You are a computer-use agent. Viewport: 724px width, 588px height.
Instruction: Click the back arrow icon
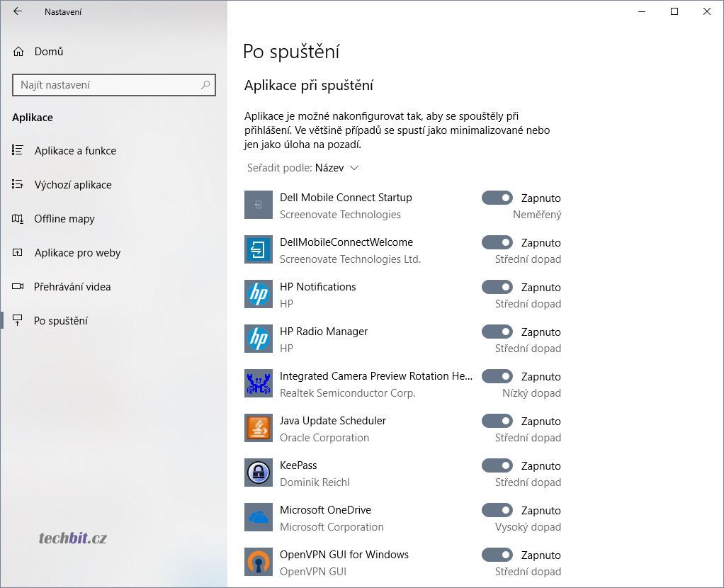[18, 11]
